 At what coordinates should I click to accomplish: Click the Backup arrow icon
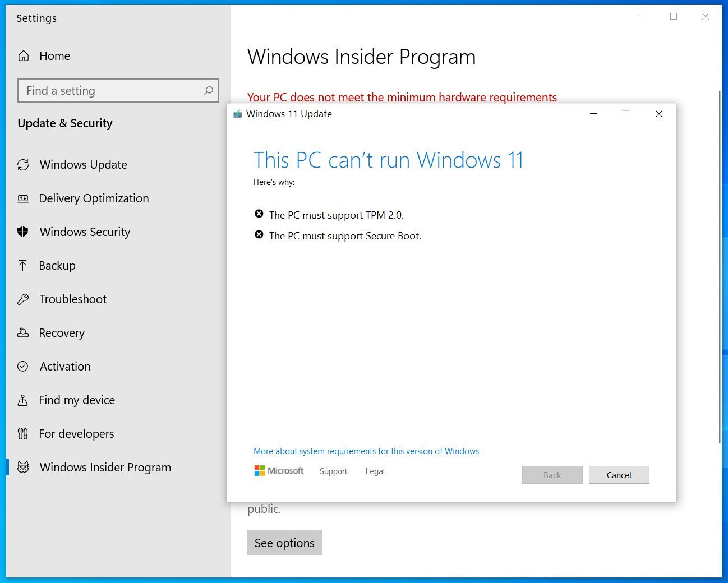[23, 265]
